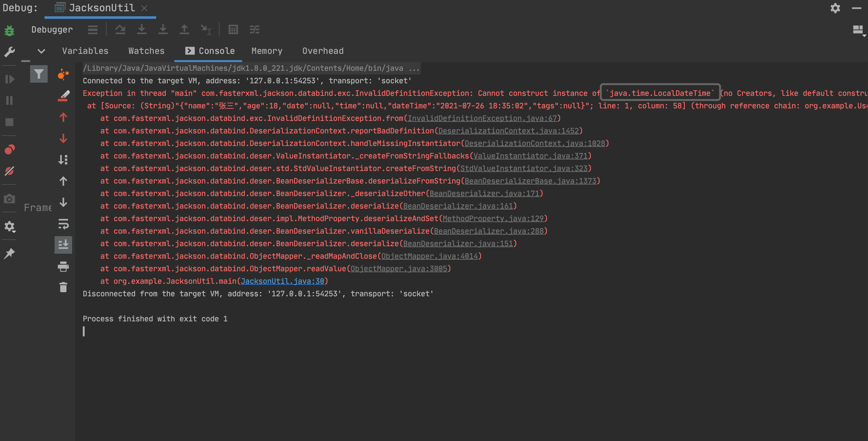868x441 pixels.
Task: Toggle the Mute Breakpoints icon
Action: 9,171
